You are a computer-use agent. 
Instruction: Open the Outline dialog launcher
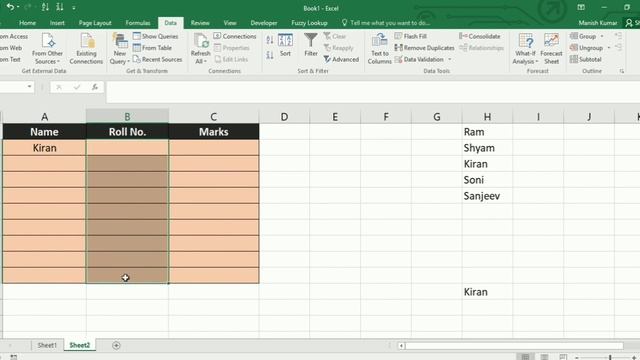click(622, 71)
